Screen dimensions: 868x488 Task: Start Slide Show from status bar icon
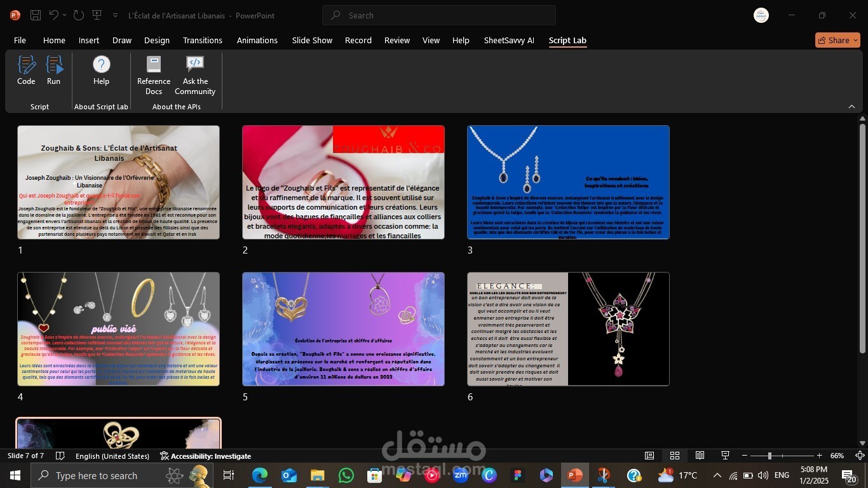725,456
